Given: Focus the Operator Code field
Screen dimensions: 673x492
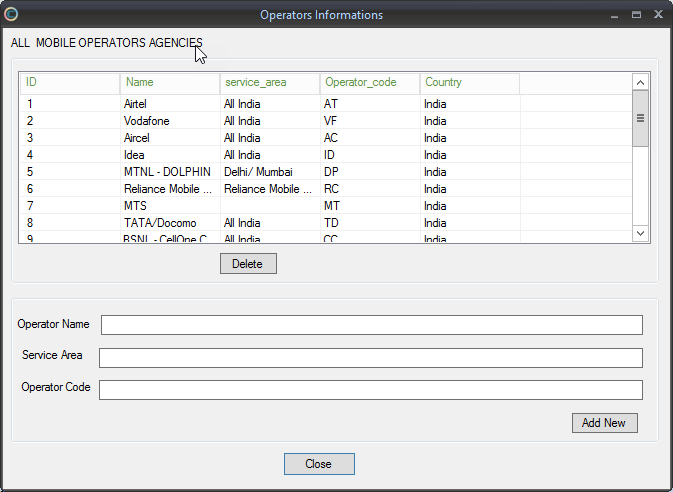Looking at the screenshot, I should point(371,390).
